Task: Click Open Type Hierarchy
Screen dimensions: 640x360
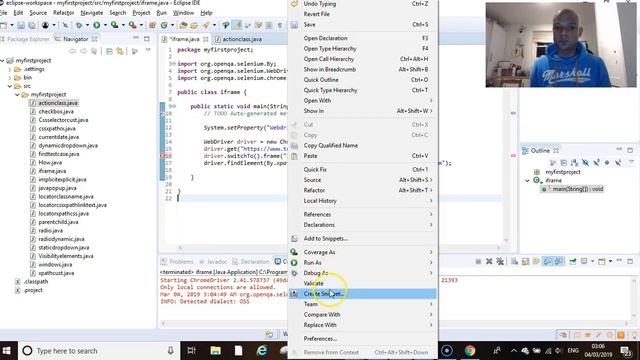Action: [x=362, y=49]
